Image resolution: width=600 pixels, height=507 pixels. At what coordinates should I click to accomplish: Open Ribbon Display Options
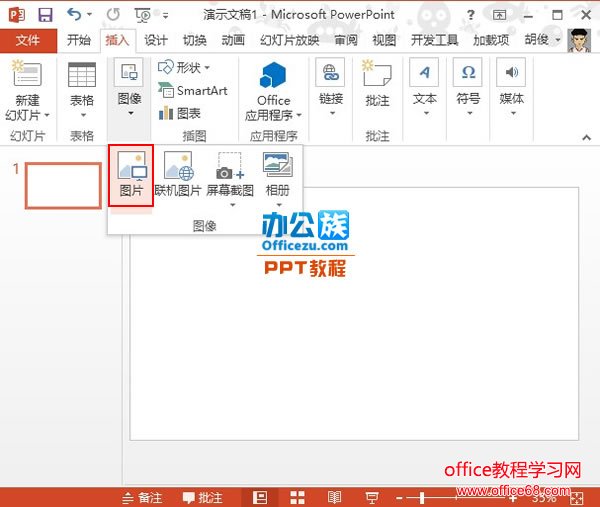tap(499, 15)
